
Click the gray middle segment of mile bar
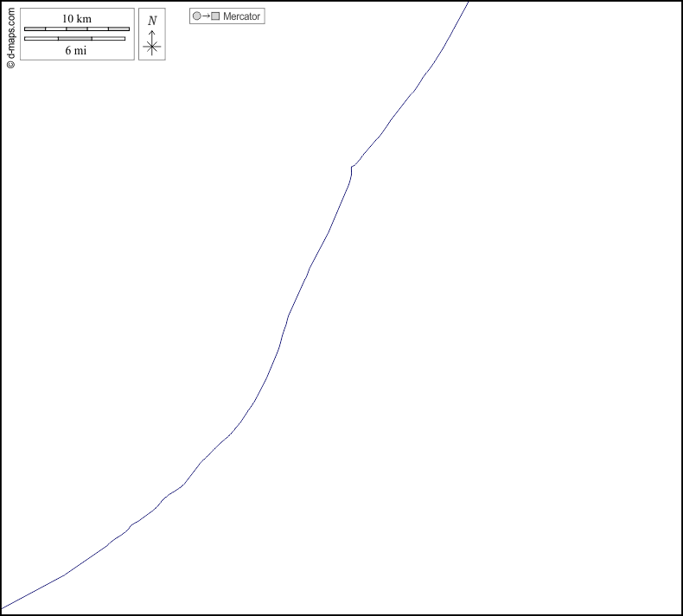point(74,38)
